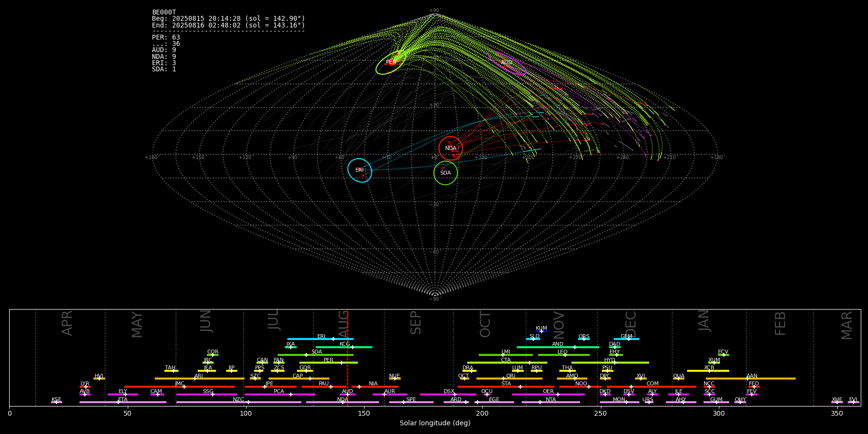Select the KSE shower bar
This screenshot has width=868, height=434.
(56, 402)
